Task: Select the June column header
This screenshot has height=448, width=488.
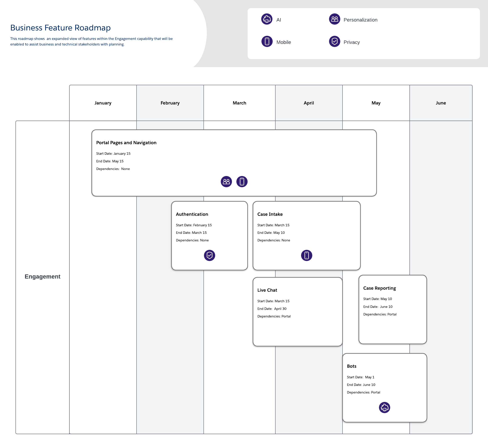Action: 441,103
